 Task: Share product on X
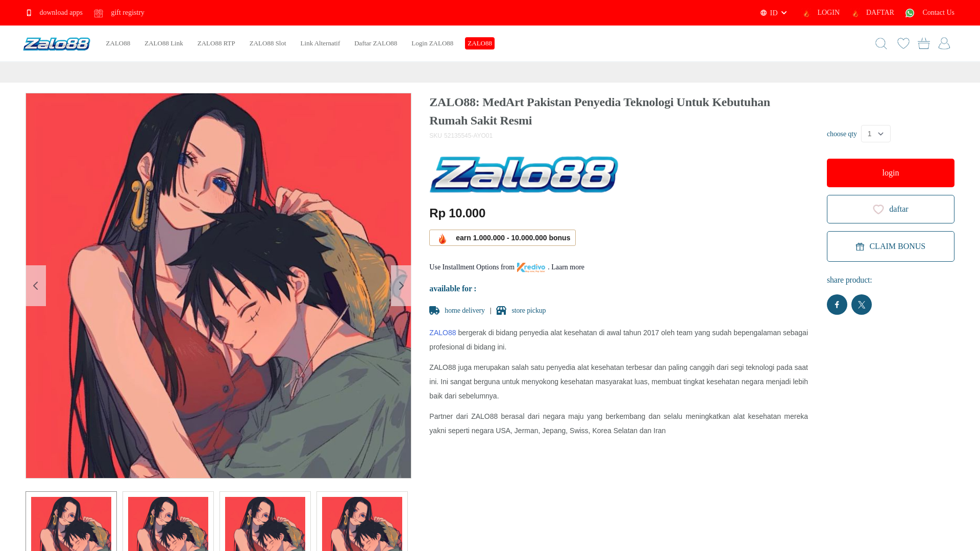pos(862,305)
